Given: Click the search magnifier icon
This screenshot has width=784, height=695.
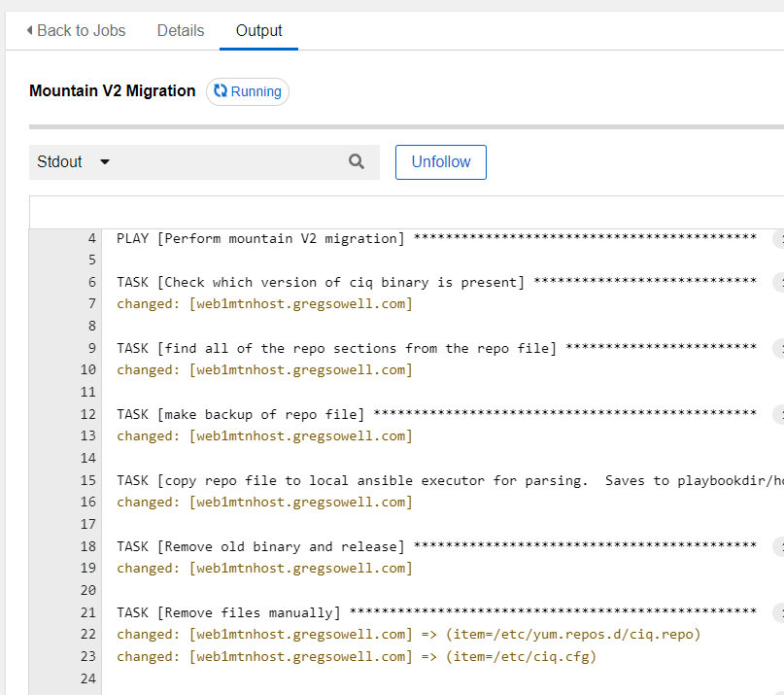Looking at the screenshot, I should click(357, 162).
